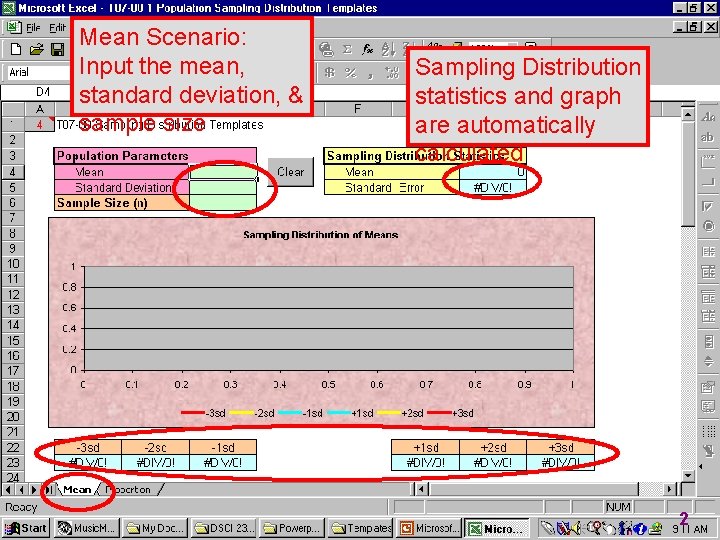Open the File menu
Screen dimensions: 720x540
33,28
